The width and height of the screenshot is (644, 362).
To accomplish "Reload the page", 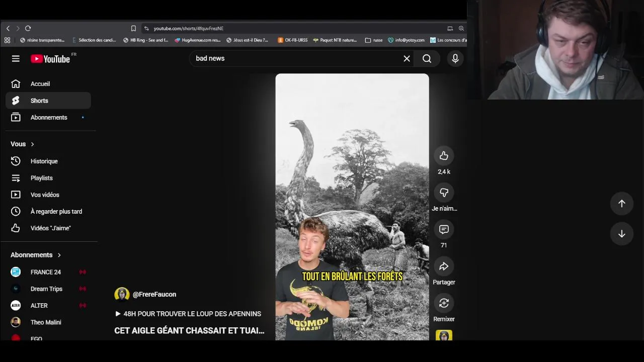I will [x=28, y=29].
